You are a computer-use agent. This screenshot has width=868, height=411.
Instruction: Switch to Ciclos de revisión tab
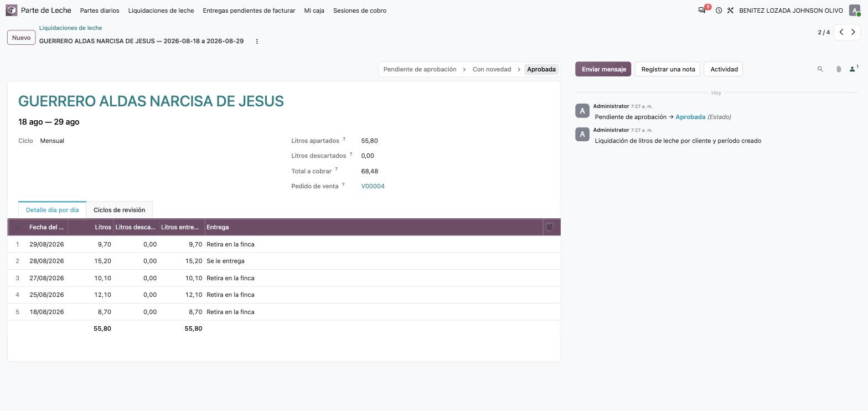[119, 210]
